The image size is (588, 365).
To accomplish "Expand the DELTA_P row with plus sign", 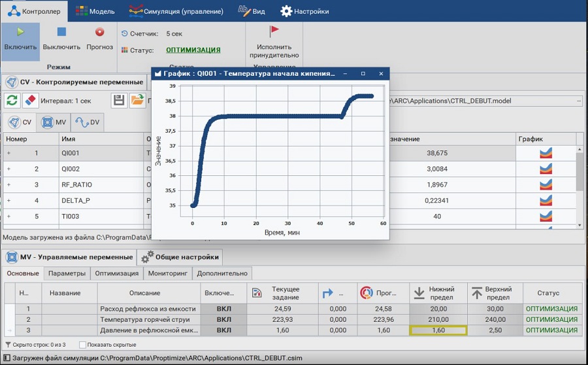I will [8, 201].
